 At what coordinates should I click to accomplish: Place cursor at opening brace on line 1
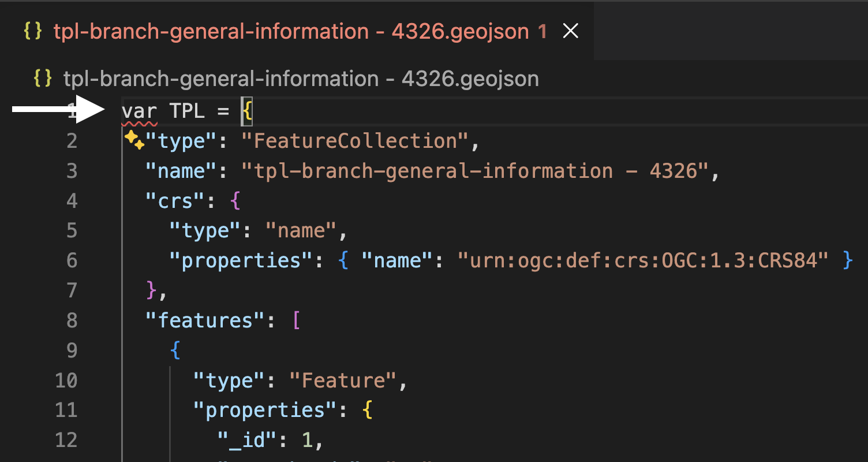click(x=248, y=111)
